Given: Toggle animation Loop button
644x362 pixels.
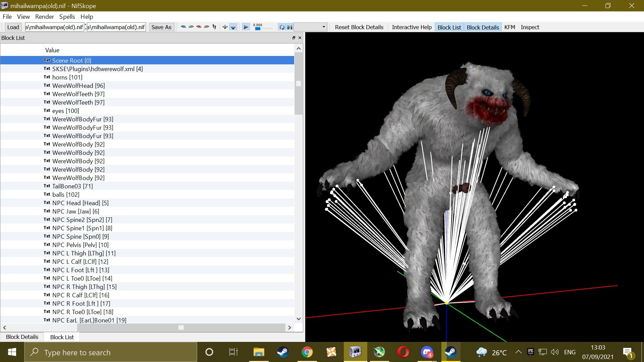Looking at the screenshot, I should tap(282, 27).
